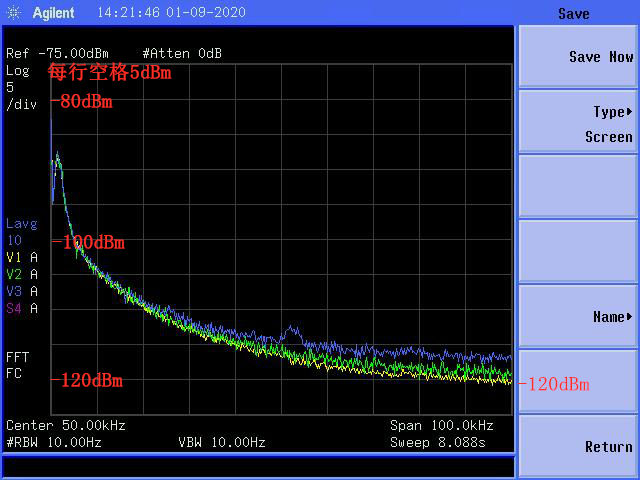Select the VBW 10.00Hz video bandwidth
The image size is (640, 480).
[221, 441]
